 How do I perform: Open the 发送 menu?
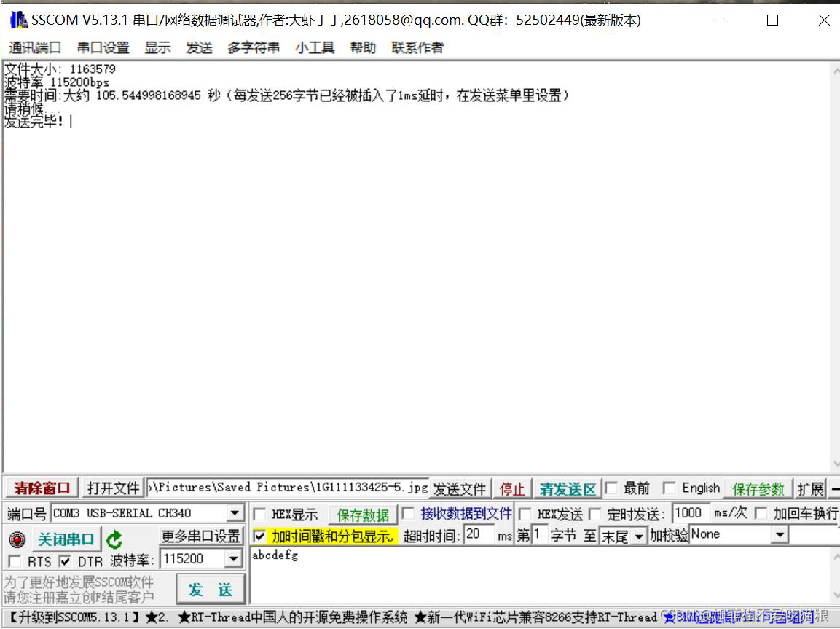pyautogui.click(x=200, y=47)
